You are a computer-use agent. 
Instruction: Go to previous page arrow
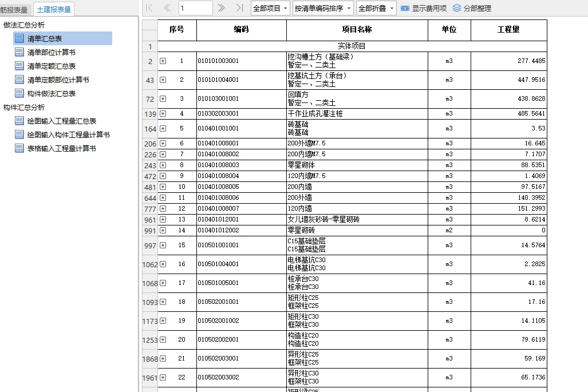[x=167, y=8]
